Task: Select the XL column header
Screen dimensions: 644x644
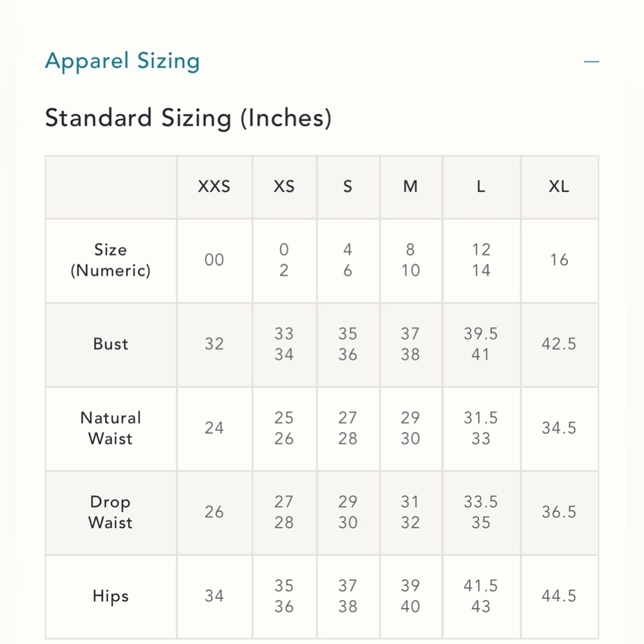Action: 559,187
